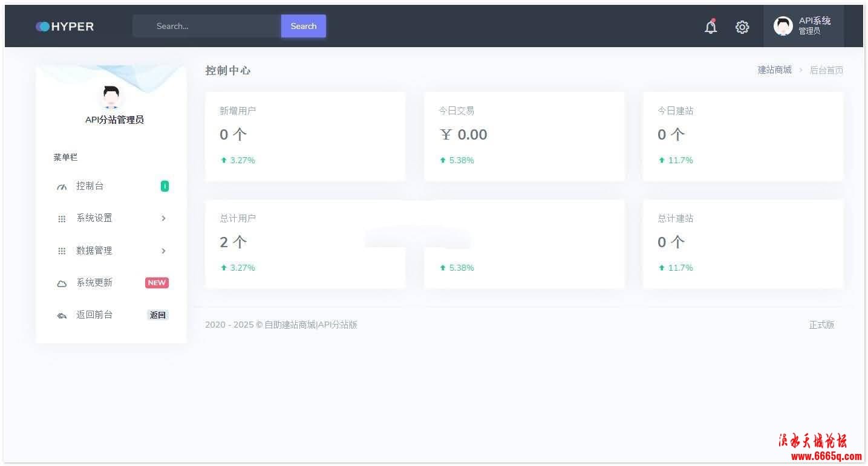The image size is (868, 466).
Task: Open the 系统更新 menu item
Action: click(x=111, y=283)
